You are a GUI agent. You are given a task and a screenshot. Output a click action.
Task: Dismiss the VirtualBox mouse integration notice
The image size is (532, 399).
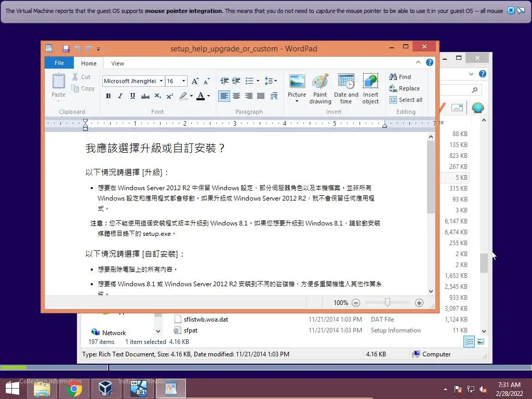click(x=511, y=10)
